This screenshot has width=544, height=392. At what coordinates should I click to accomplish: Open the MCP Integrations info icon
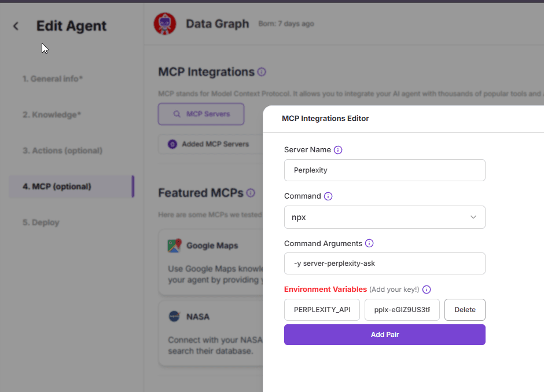[262, 72]
